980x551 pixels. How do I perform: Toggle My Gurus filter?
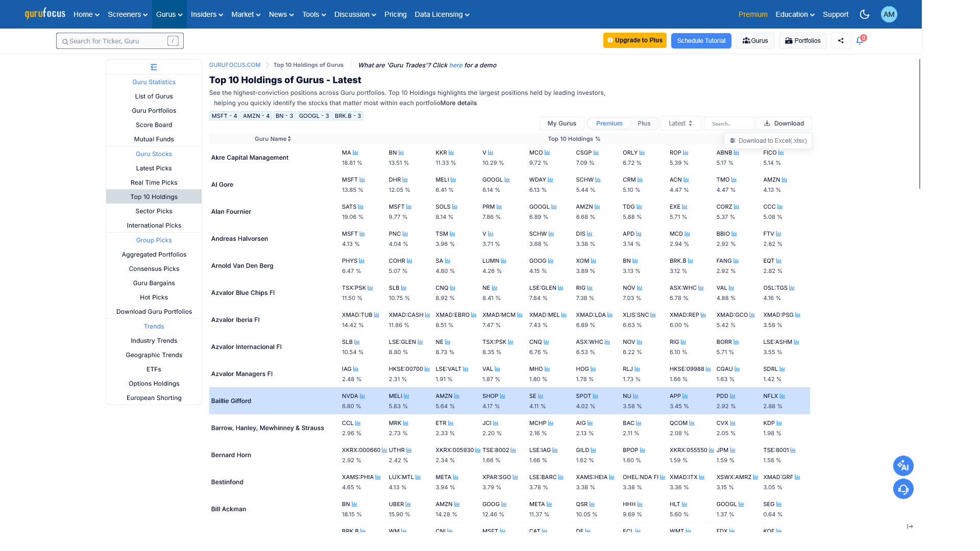click(x=561, y=123)
